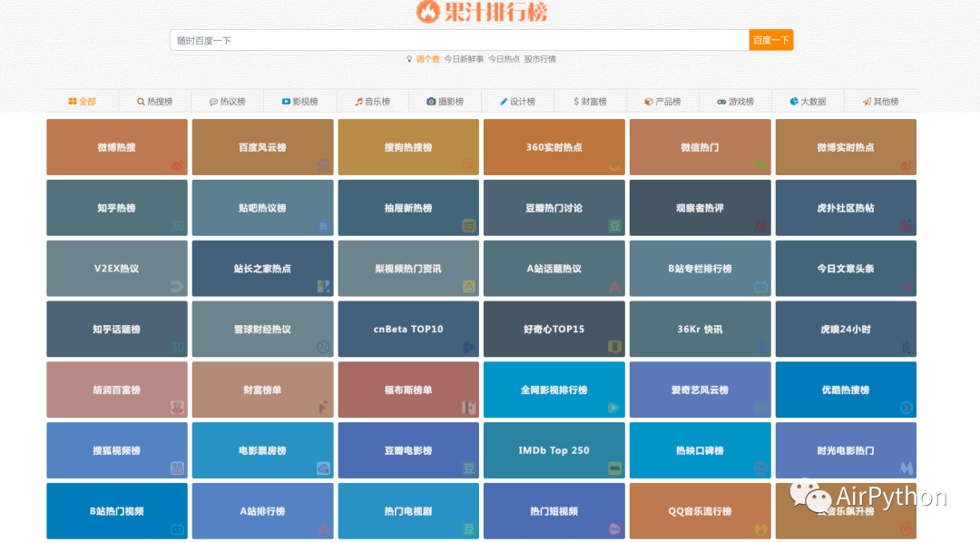
Task: Open the A站排行榜 card
Action: pyautogui.click(x=262, y=511)
